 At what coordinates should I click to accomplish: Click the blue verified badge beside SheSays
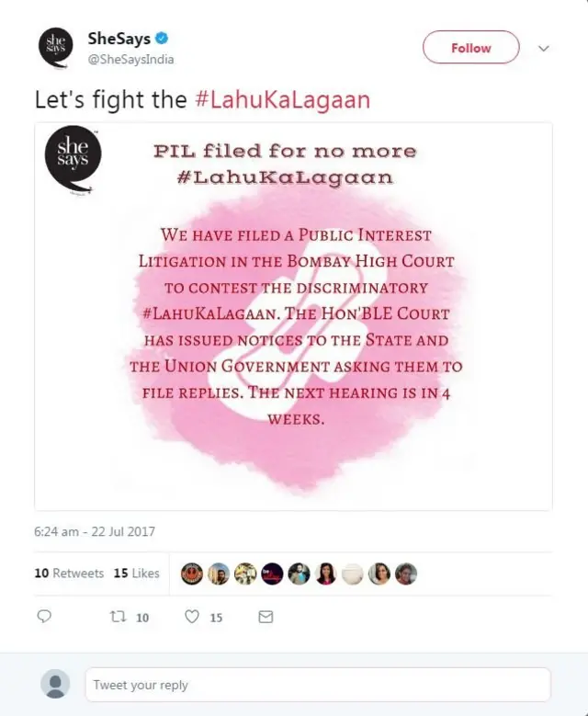click(x=162, y=39)
